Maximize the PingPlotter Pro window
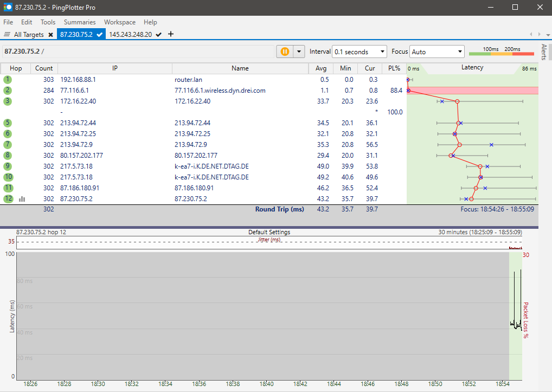This screenshot has height=392, width=552. [515, 8]
